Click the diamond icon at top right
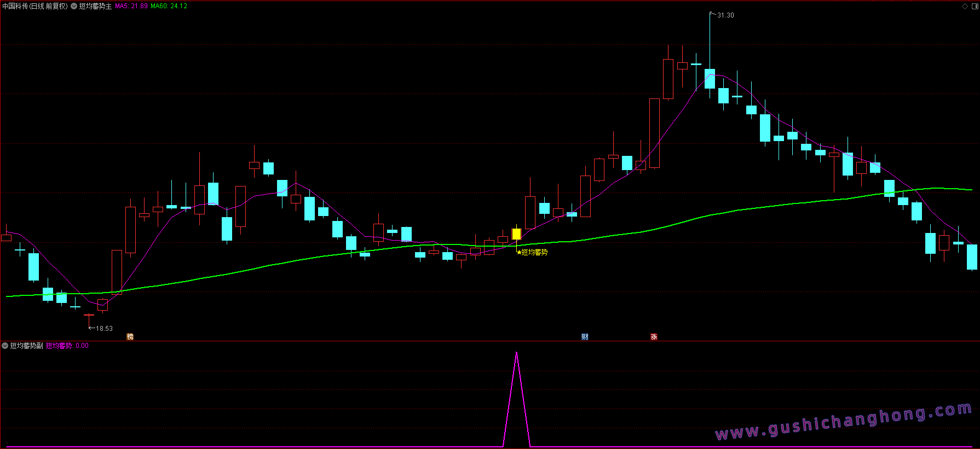Viewport: 980px width, 449px height. (965, 7)
